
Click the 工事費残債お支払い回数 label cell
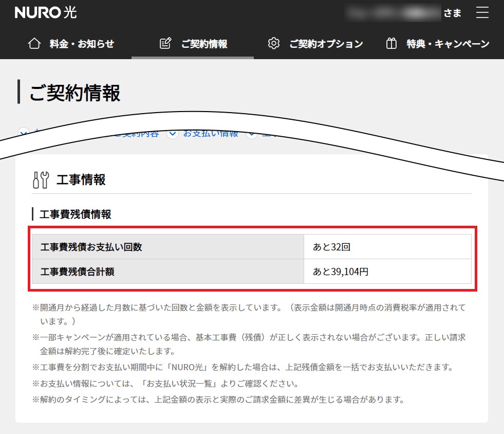click(x=168, y=247)
